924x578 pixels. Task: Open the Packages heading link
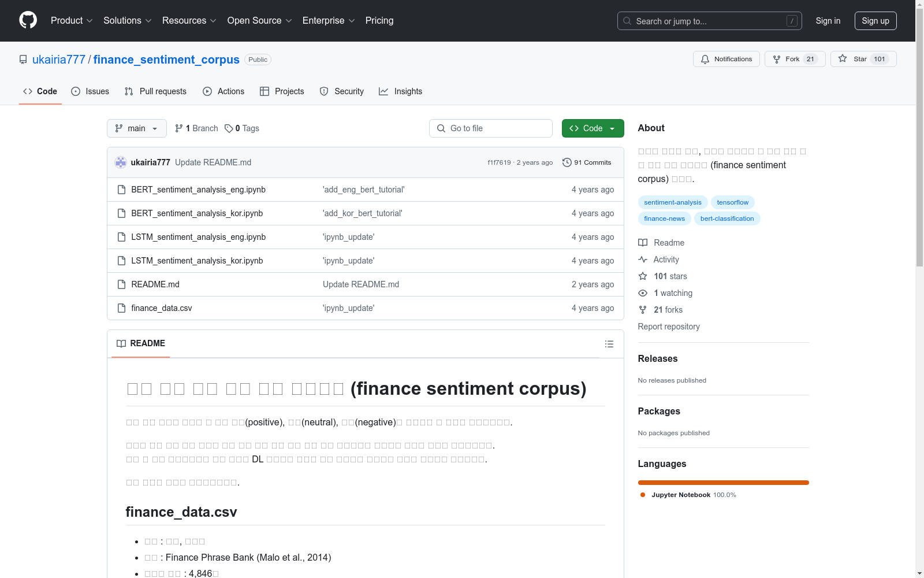(x=659, y=411)
